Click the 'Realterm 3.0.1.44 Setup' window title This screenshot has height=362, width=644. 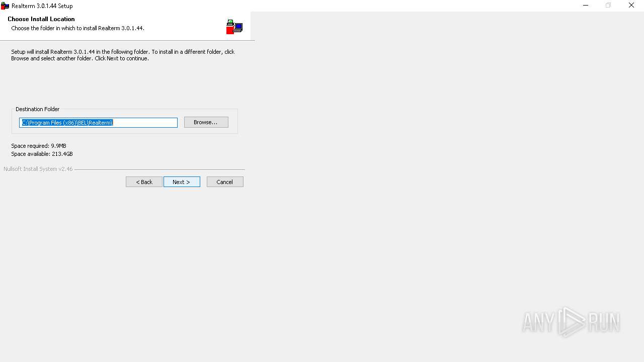pos(42,6)
